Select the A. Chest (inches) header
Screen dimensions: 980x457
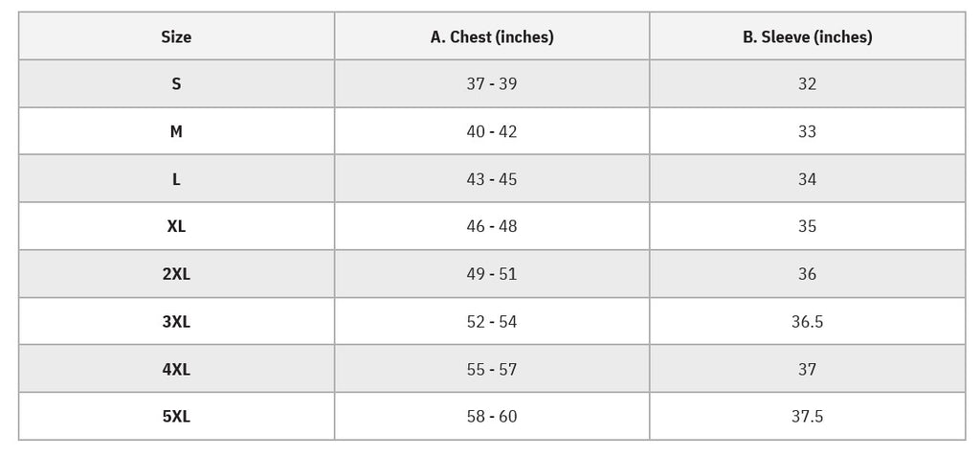(492, 37)
